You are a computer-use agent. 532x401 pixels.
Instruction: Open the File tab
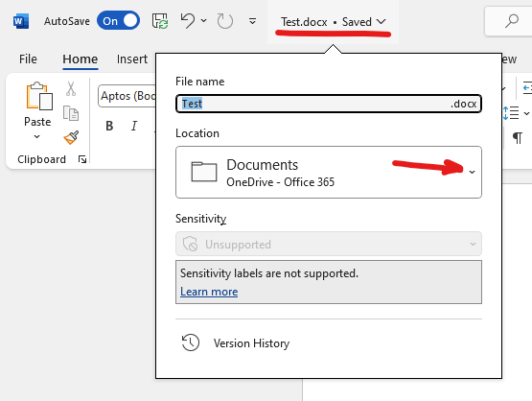coord(28,59)
